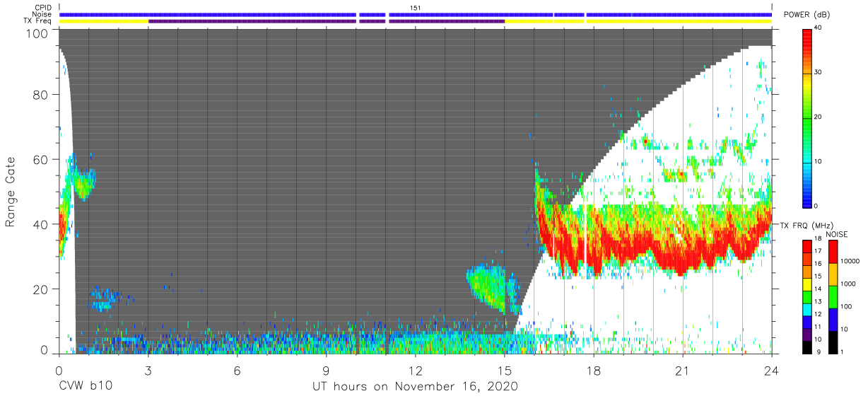Click the power scale value 30
The width and height of the screenshot is (868, 401).
819,72
